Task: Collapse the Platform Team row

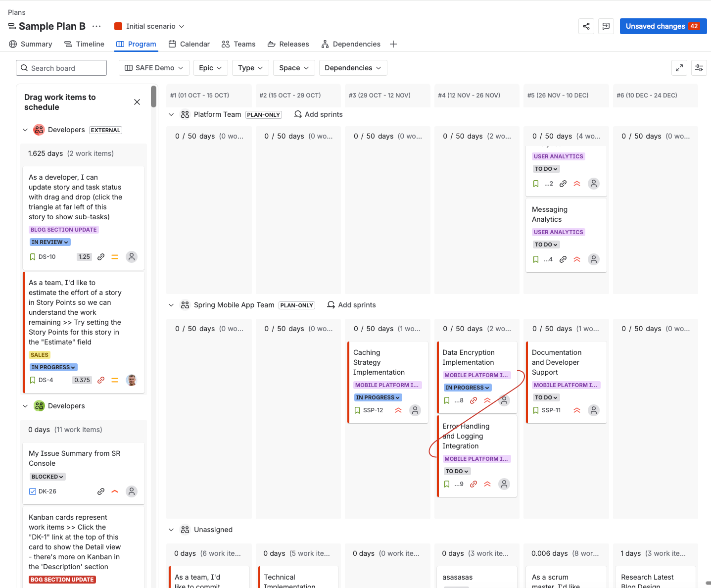Action: pos(171,114)
